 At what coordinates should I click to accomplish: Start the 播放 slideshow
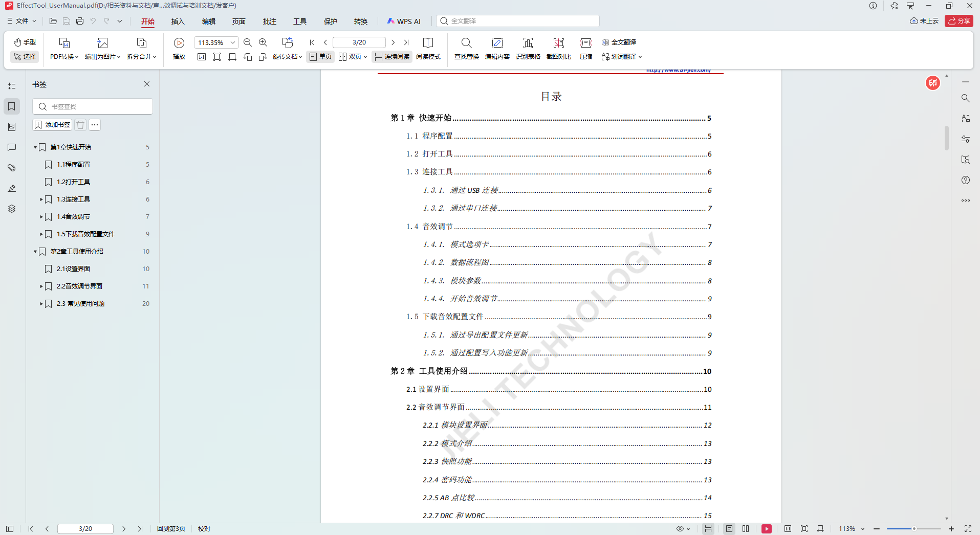pyautogui.click(x=179, y=49)
